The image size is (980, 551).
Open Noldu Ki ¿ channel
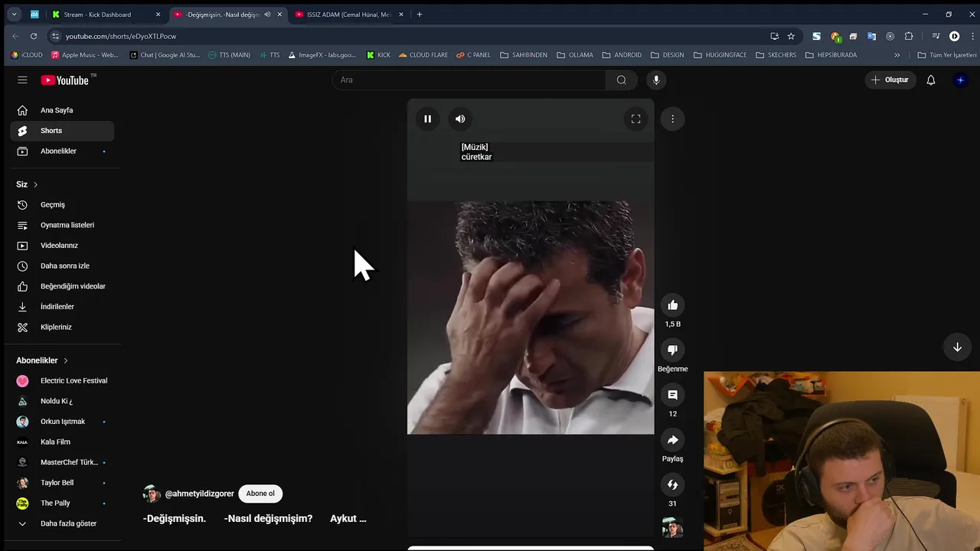click(x=62, y=401)
